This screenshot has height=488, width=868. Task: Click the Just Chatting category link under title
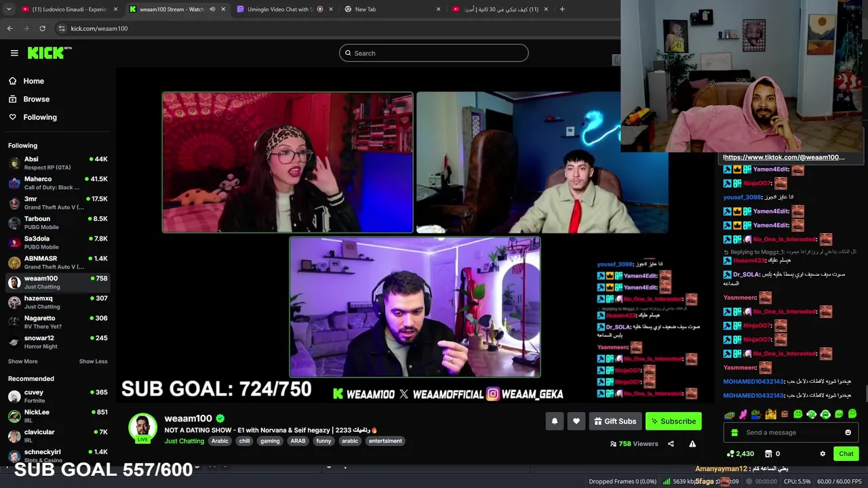point(184,441)
